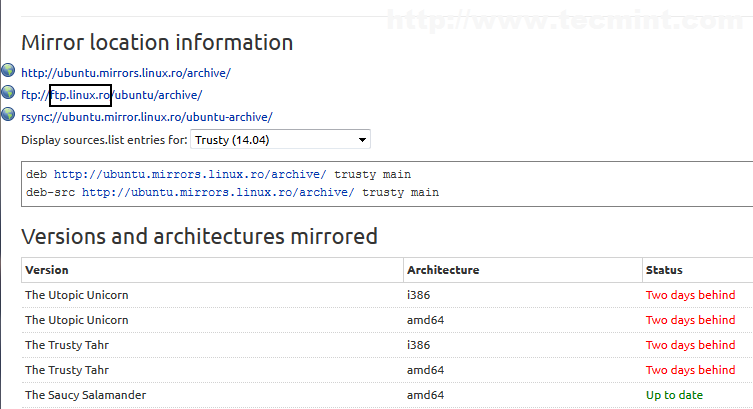The image size is (753, 409).
Task: Click the i386 cell in The Trusty Tahr row
Action: 419,345
